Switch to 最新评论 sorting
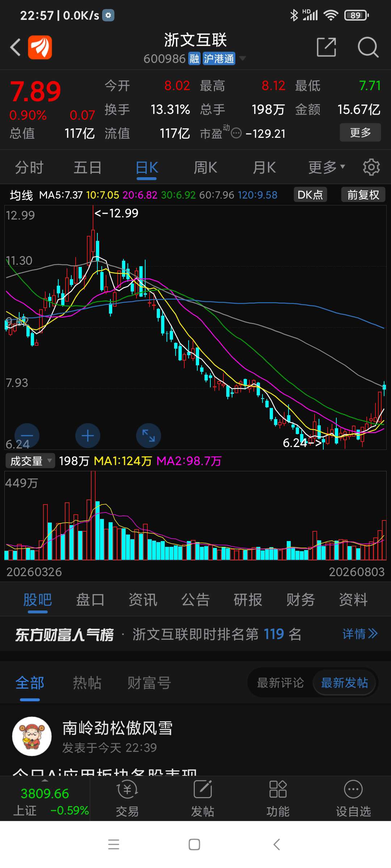The height and width of the screenshot is (868, 391). (x=280, y=683)
